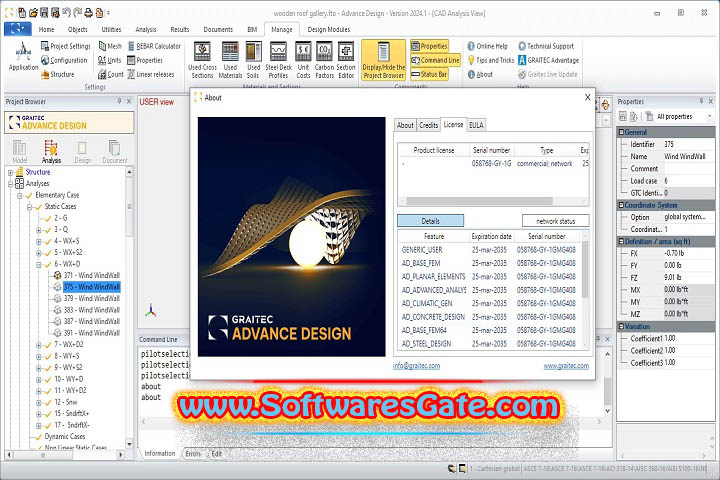The image size is (720, 480).
Task: Switch to Document mode in Project Browser
Action: [x=114, y=152]
